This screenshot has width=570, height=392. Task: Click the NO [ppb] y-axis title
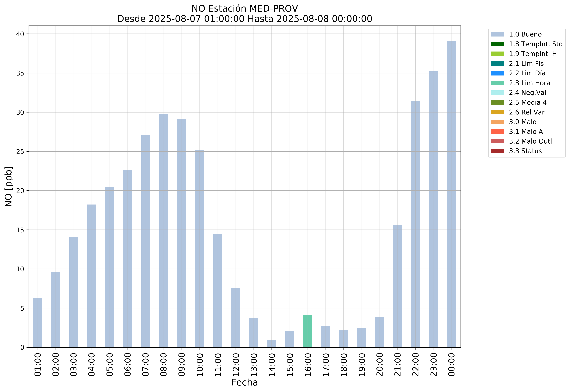(9, 186)
